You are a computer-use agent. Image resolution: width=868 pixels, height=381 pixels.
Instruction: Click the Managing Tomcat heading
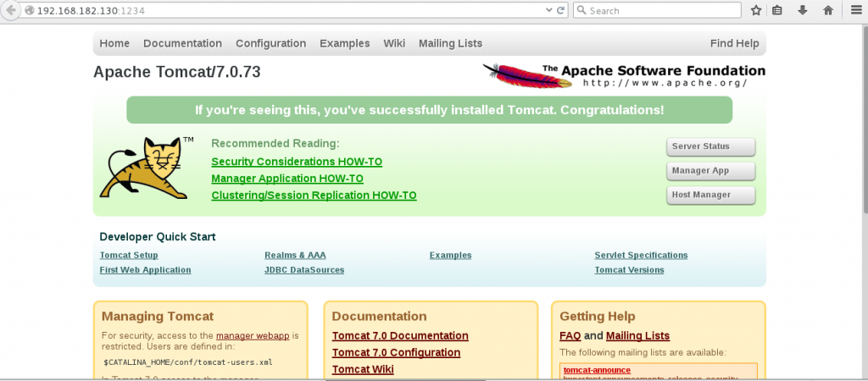[158, 317]
